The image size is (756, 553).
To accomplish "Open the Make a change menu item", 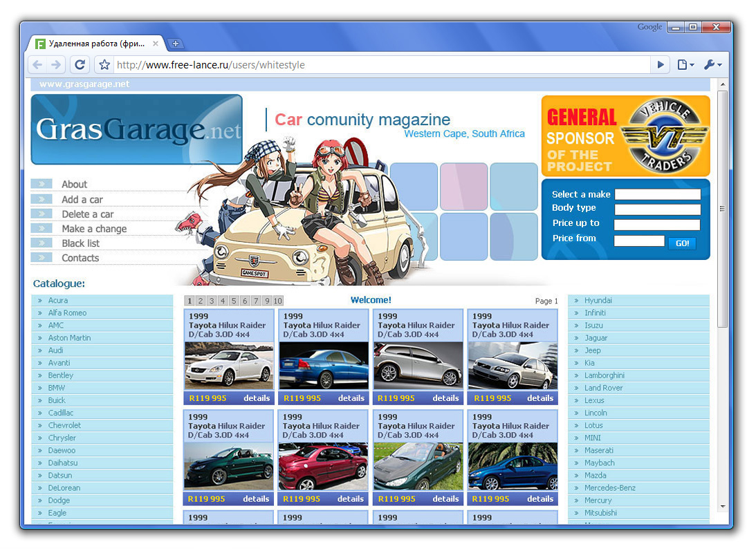I will (94, 229).
